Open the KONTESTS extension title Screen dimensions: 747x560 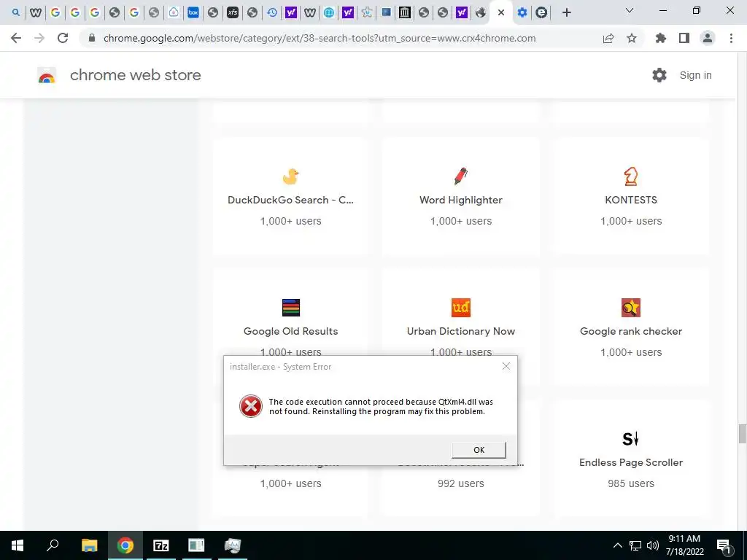(631, 200)
